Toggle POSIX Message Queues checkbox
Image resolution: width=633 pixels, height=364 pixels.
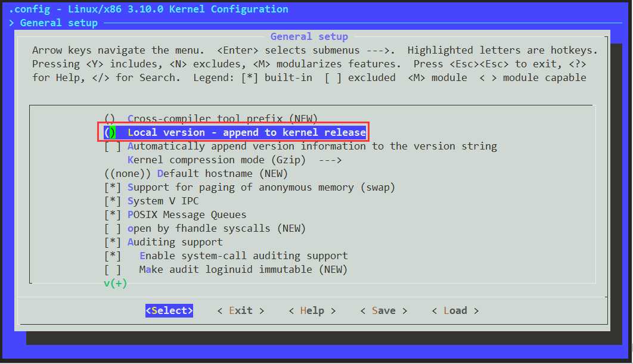[x=112, y=214]
